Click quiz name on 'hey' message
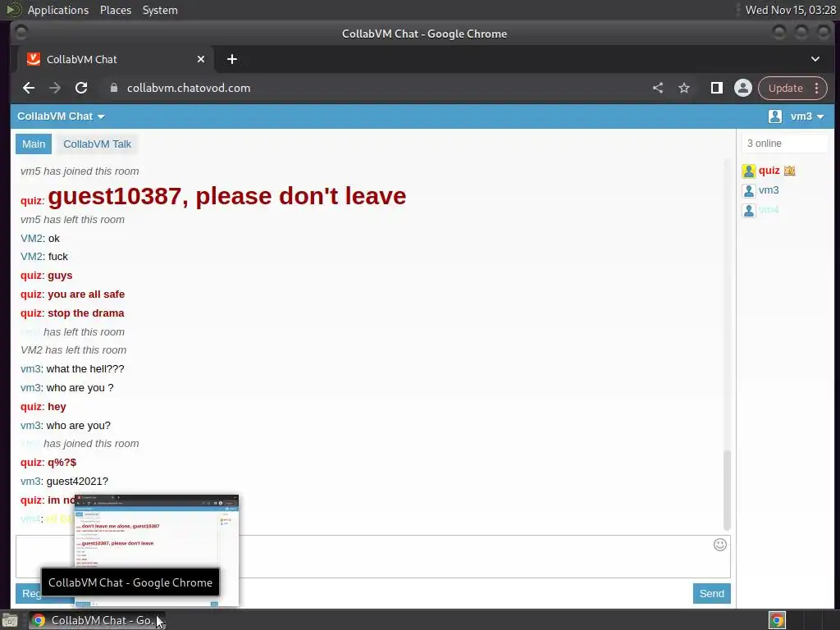The image size is (840, 630). click(x=31, y=407)
